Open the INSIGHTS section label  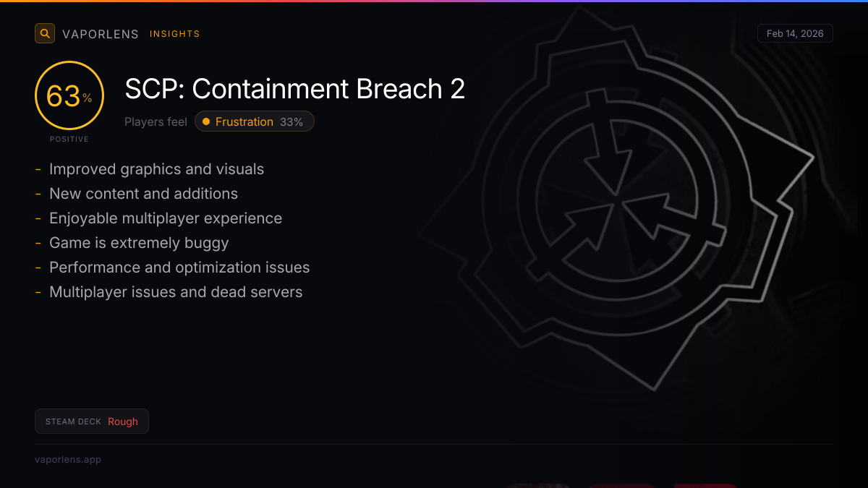click(174, 34)
